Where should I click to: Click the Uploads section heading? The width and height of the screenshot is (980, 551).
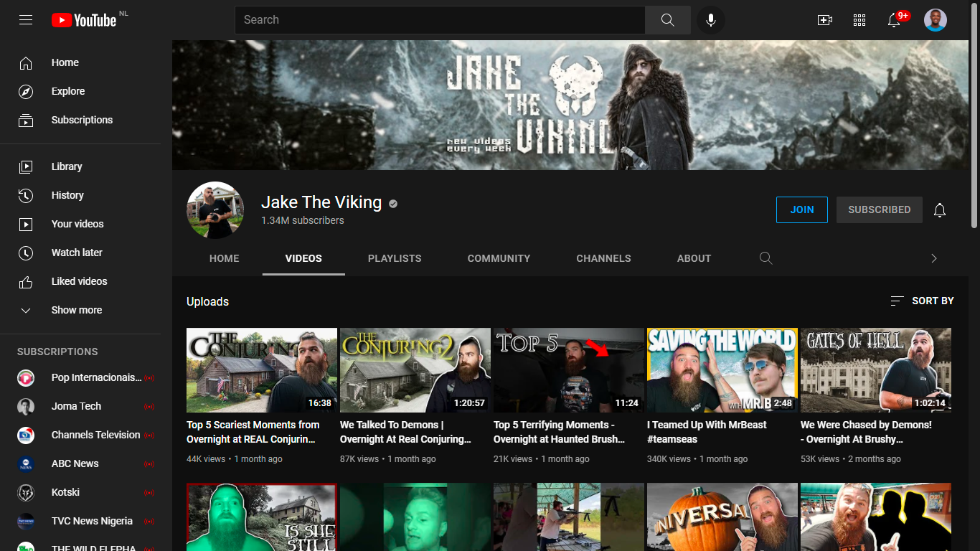pyautogui.click(x=207, y=301)
